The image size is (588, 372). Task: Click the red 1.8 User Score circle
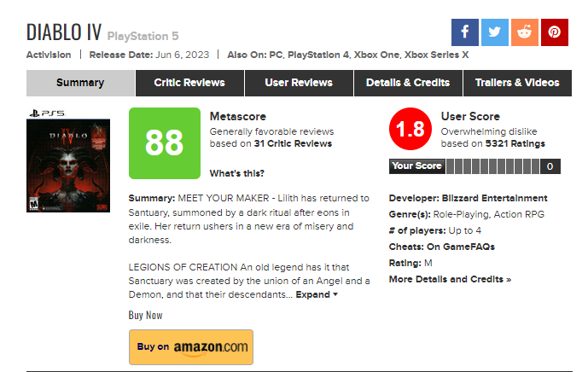[x=410, y=131]
